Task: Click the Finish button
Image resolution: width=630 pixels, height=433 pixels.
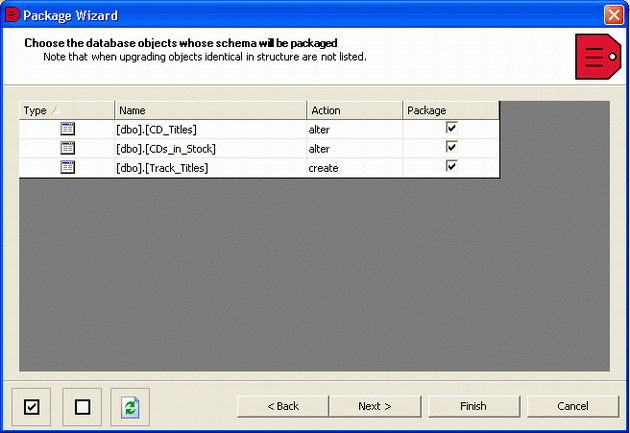Action: point(474,406)
